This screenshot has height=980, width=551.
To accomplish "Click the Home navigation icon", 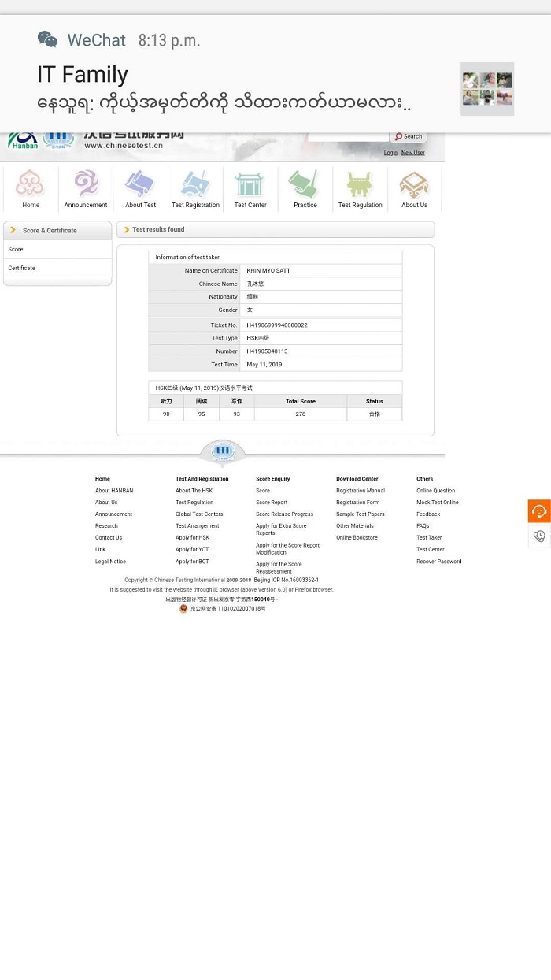I will pos(31,185).
